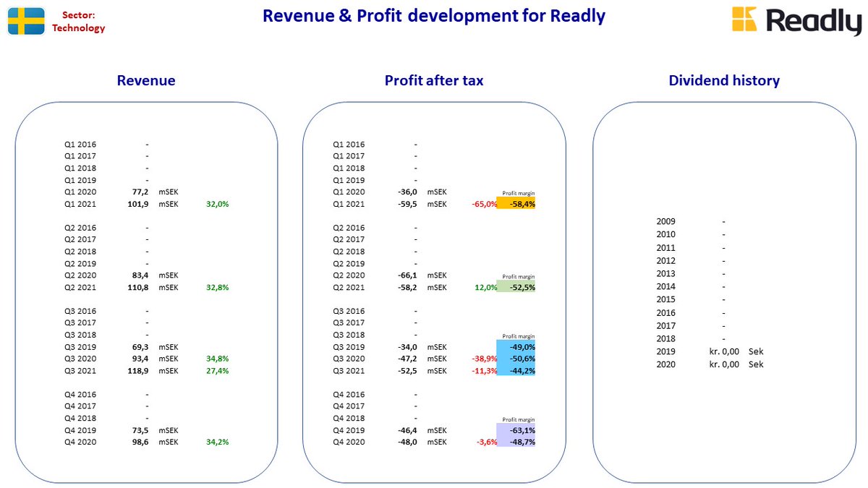This screenshot has width=868, height=488.
Task: Select the -38,9% profit change figure
Action: (484, 359)
